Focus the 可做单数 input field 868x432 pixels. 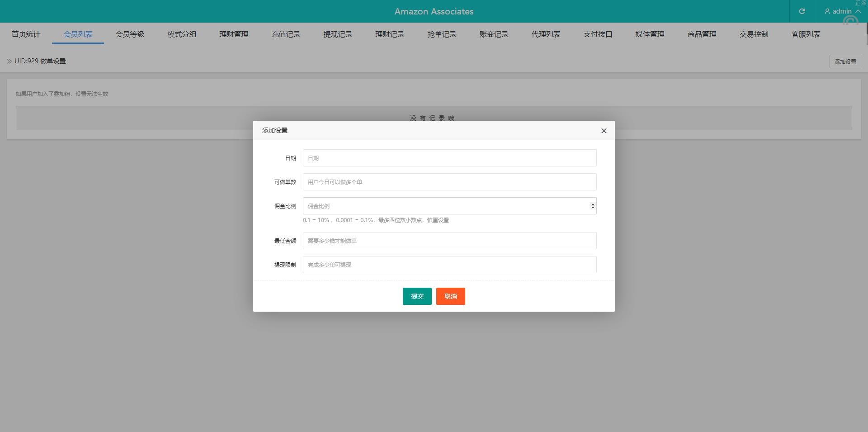pyautogui.click(x=449, y=182)
